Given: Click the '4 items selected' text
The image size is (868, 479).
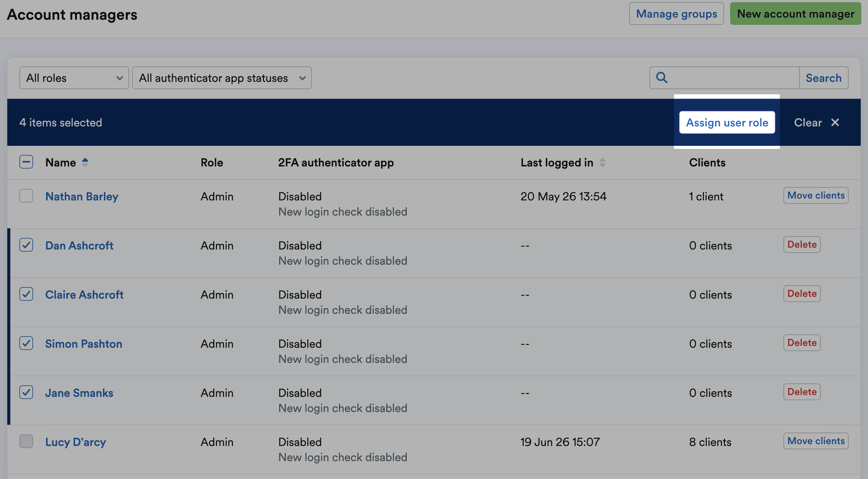Looking at the screenshot, I should pos(61,122).
